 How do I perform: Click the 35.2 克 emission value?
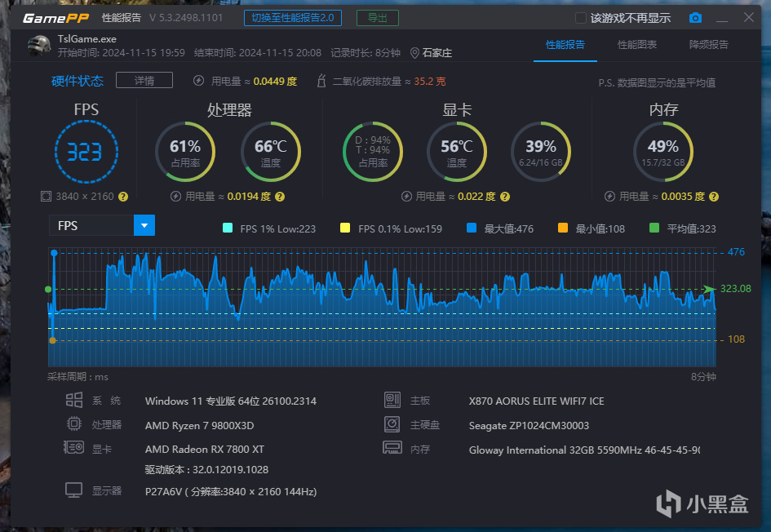430,81
